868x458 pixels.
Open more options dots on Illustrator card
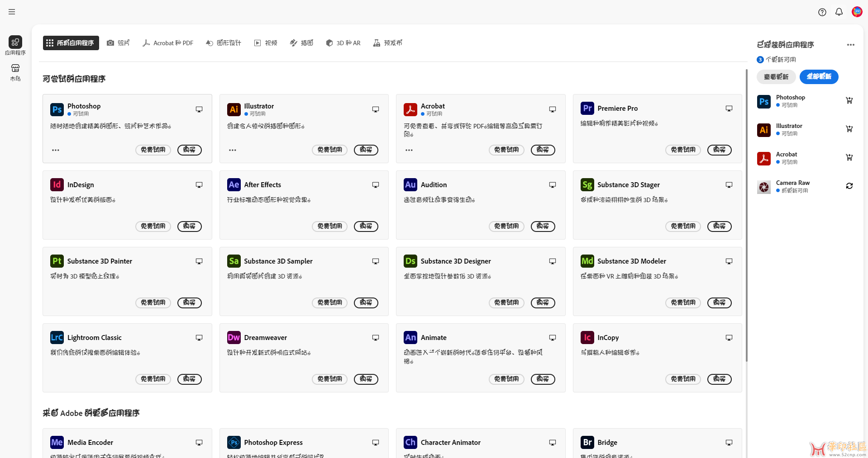(x=233, y=150)
